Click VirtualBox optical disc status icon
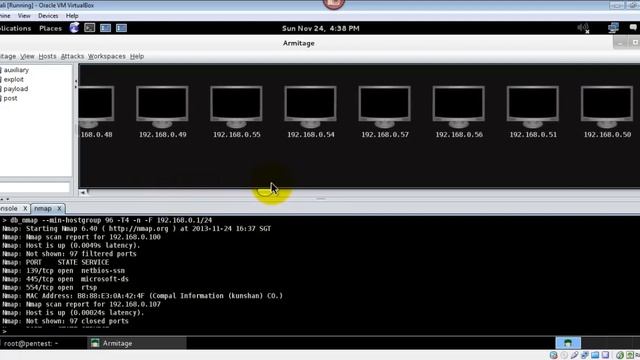This screenshot has width=640, height=360. pyautogui.click(x=564, y=355)
